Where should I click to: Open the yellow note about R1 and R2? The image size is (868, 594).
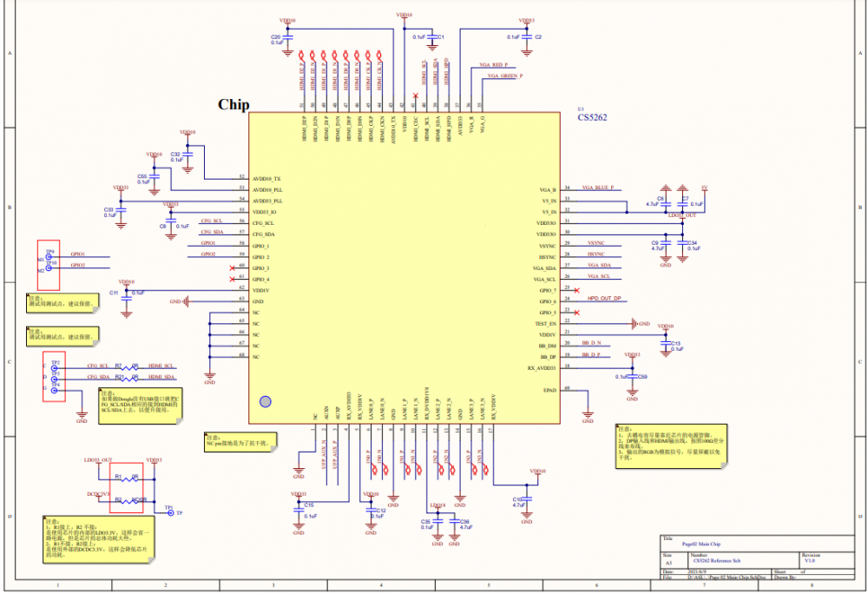99,540
